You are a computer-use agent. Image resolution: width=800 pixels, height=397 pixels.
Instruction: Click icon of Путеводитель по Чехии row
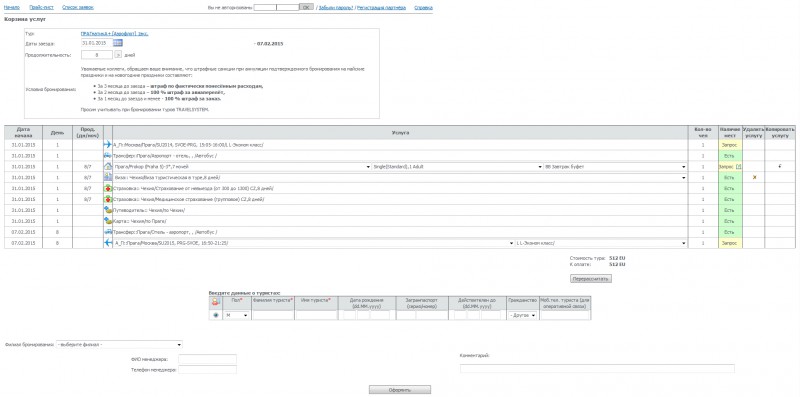click(108, 210)
